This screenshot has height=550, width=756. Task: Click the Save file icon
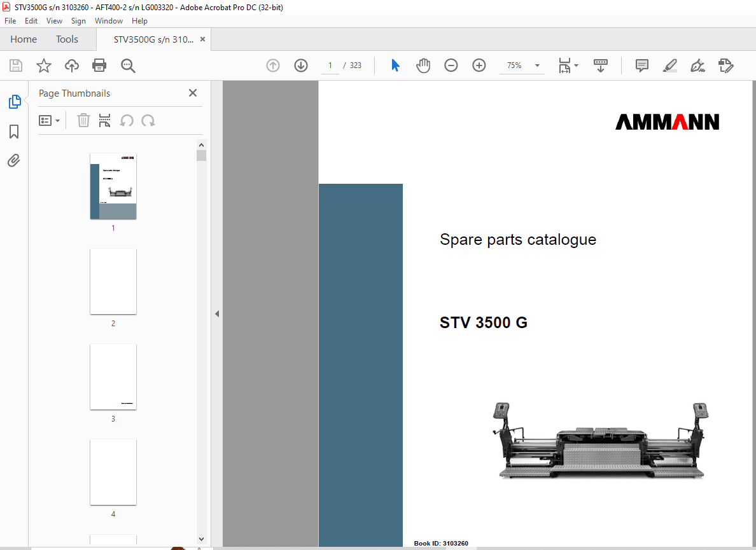click(16, 65)
